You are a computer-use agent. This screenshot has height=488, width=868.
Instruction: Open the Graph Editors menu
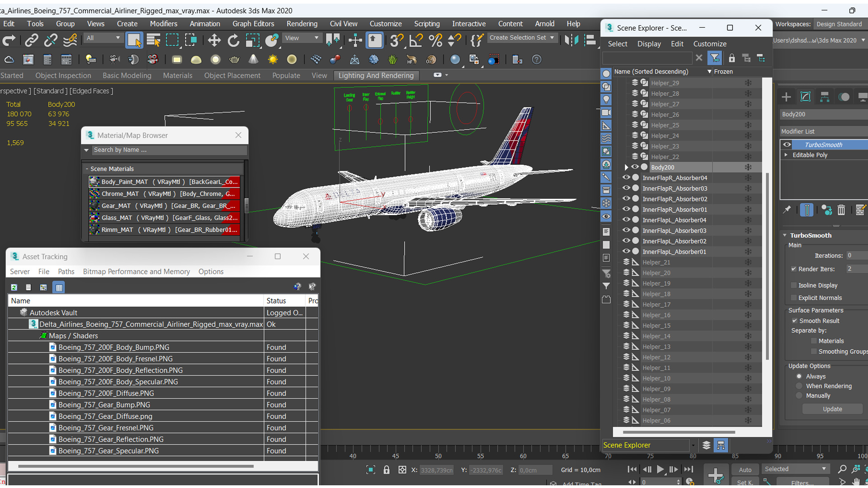pyautogui.click(x=253, y=24)
